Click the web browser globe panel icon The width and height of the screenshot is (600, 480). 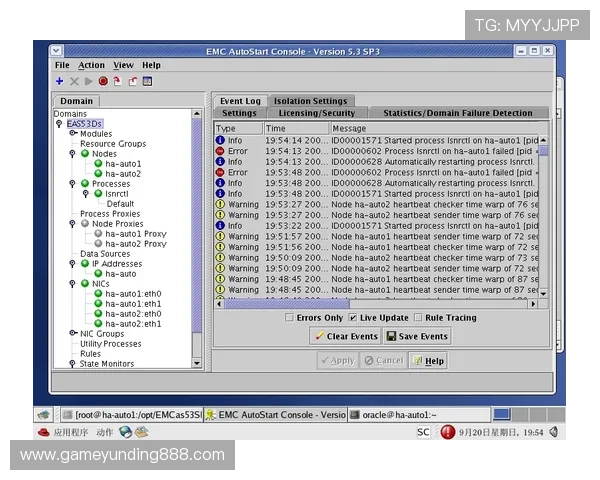[x=126, y=432]
